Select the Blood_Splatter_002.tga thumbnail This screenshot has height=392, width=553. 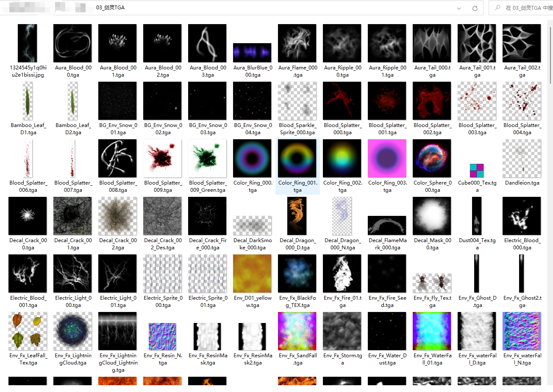point(432,101)
